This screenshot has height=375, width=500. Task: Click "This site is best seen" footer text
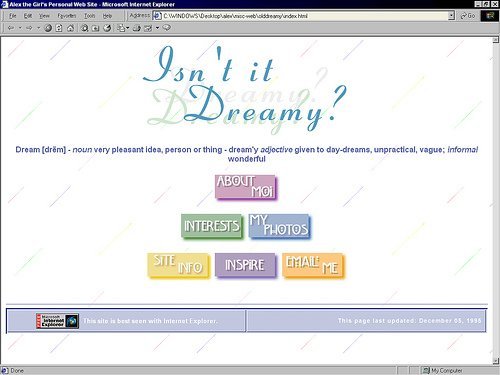coord(150,321)
